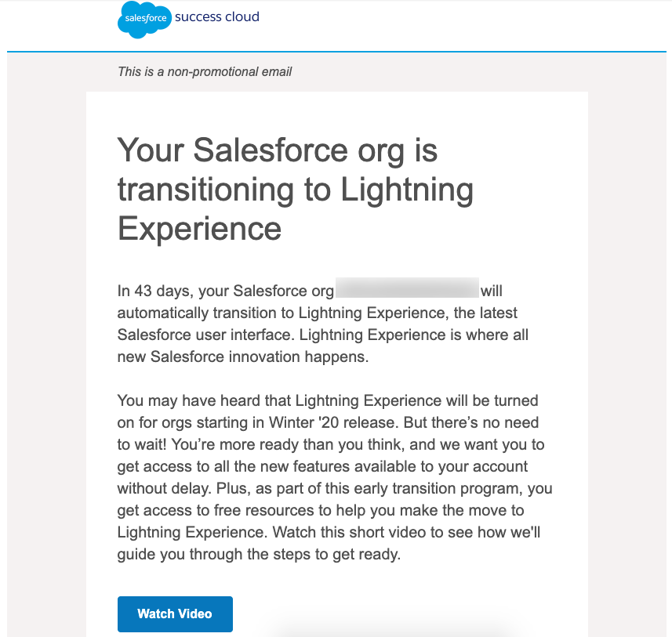Click "transitioning to Lightning" in the headline

click(295, 189)
